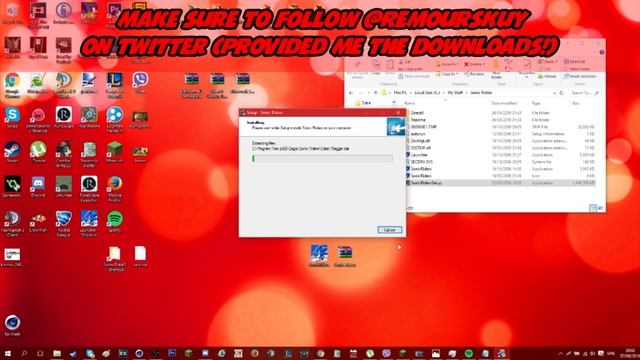The width and height of the screenshot is (640, 360).
Task: Open the Viber desktop shortcut
Action: coord(140,83)
